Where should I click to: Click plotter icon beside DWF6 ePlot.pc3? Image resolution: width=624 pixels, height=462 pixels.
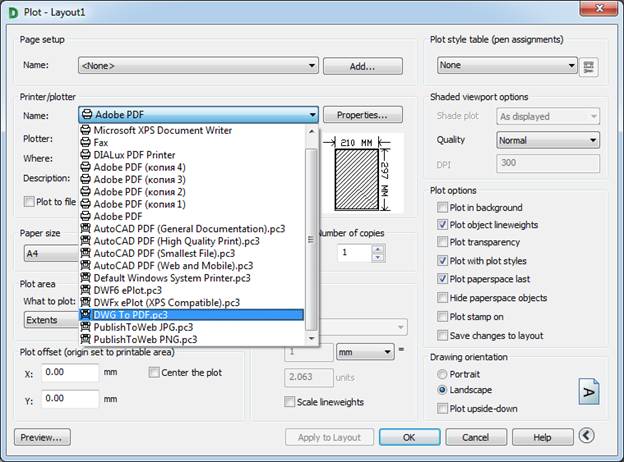tap(85, 290)
